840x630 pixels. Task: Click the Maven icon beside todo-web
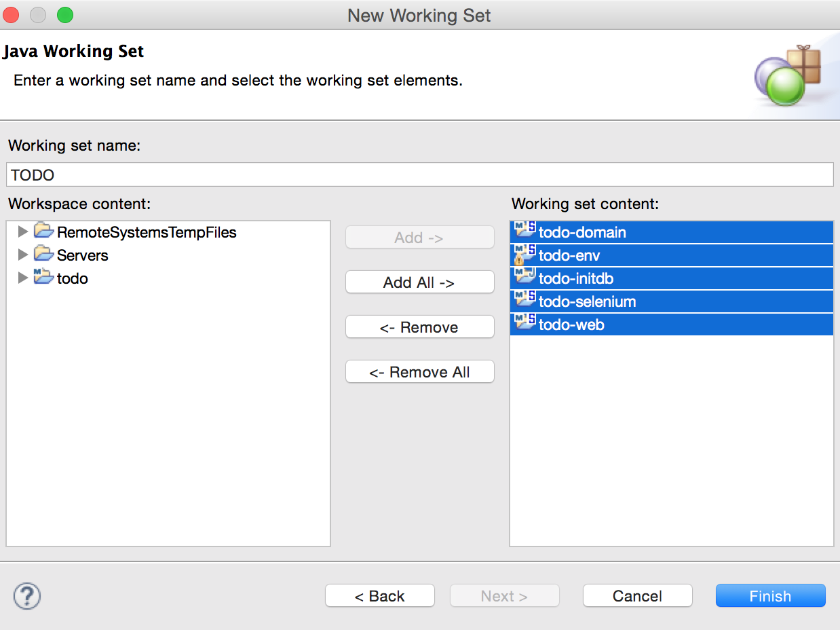(x=524, y=325)
